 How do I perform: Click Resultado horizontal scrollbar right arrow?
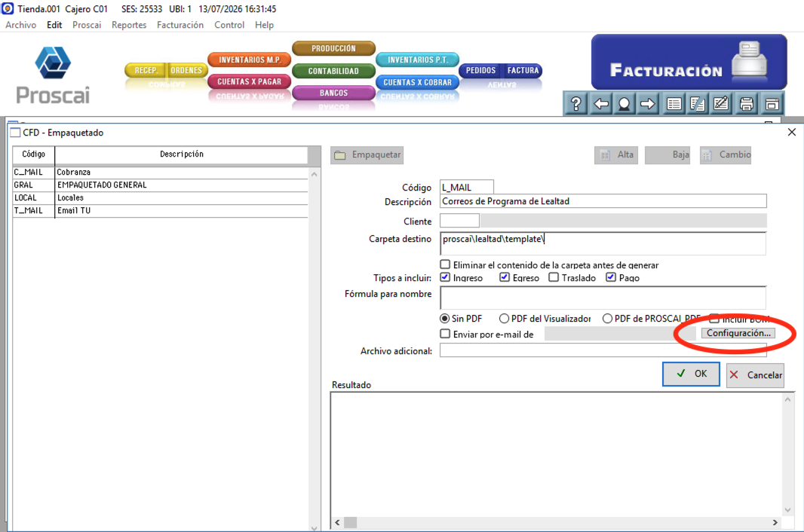775,522
